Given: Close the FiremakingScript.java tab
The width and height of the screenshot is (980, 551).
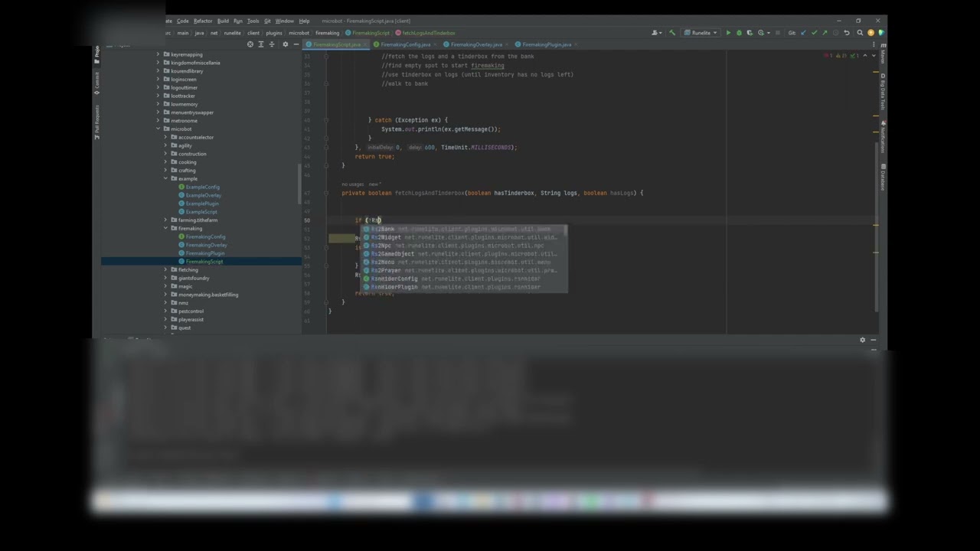Looking at the screenshot, I should tap(364, 44).
